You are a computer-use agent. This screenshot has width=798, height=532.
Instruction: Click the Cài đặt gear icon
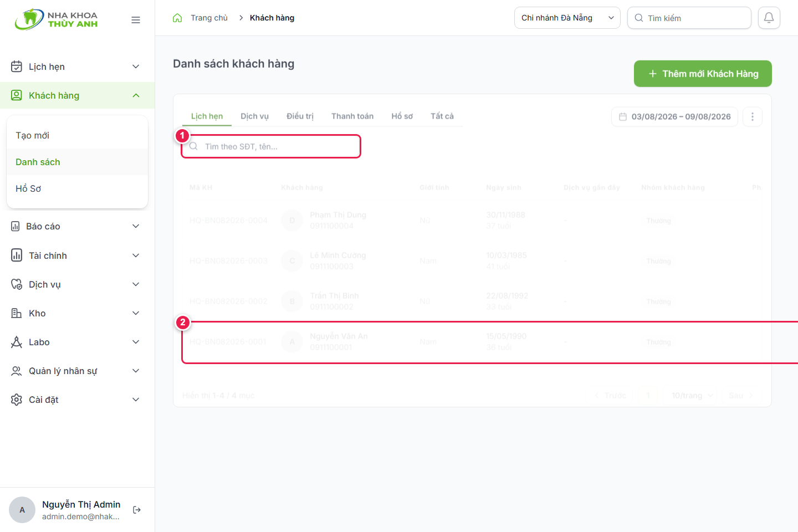(x=17, y=400)
